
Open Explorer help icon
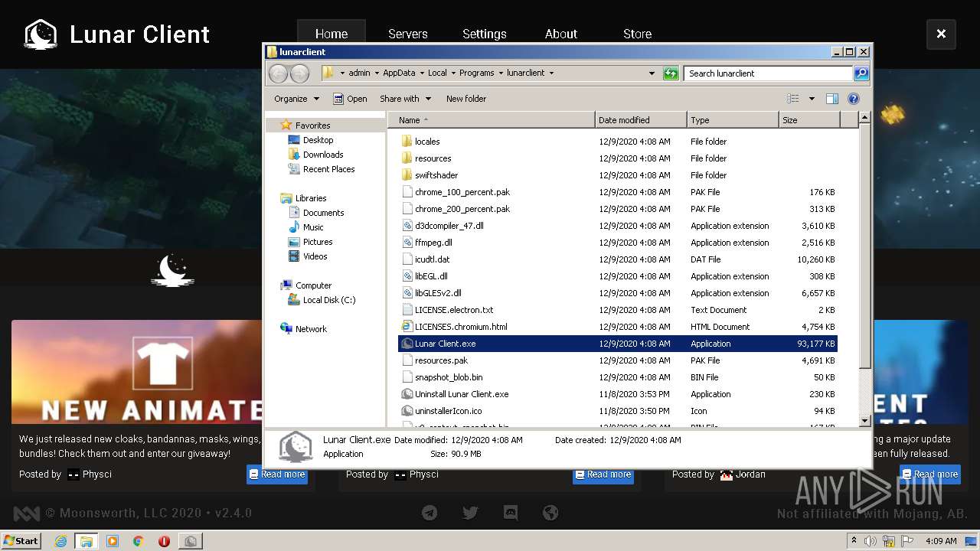[854, 99]
